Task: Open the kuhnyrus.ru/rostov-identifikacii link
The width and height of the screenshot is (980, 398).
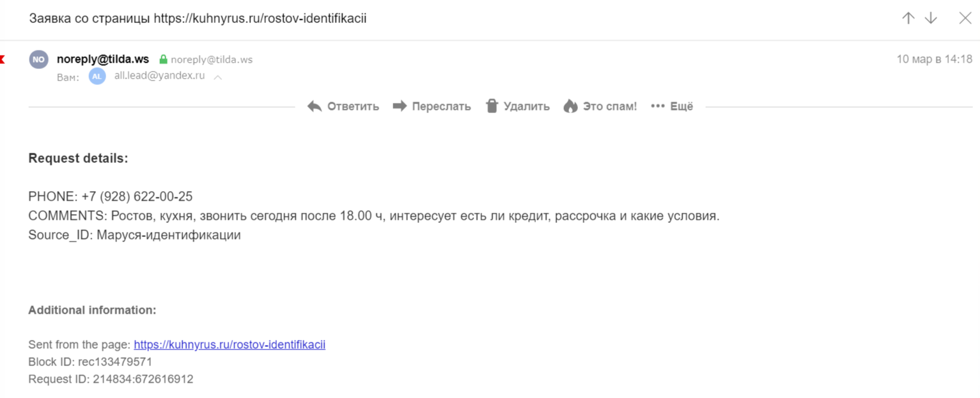Action: pos(229,344)
